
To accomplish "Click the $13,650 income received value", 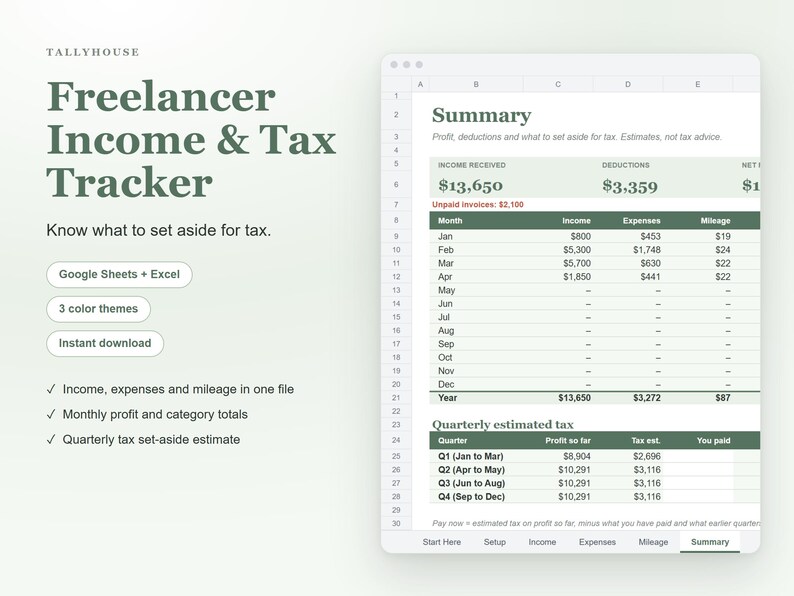I will click(470, 185).
